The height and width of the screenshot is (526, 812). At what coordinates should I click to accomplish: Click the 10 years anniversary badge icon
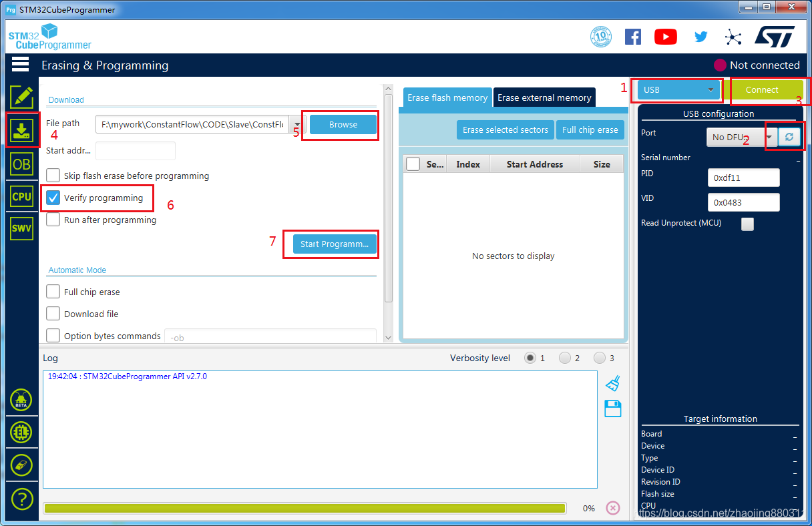click(601, 37)
